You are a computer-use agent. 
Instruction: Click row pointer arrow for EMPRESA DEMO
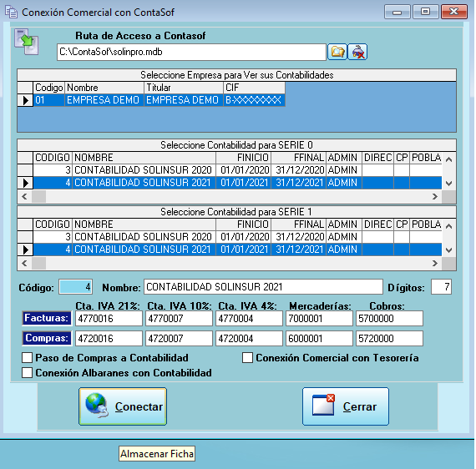coord(25,100)
